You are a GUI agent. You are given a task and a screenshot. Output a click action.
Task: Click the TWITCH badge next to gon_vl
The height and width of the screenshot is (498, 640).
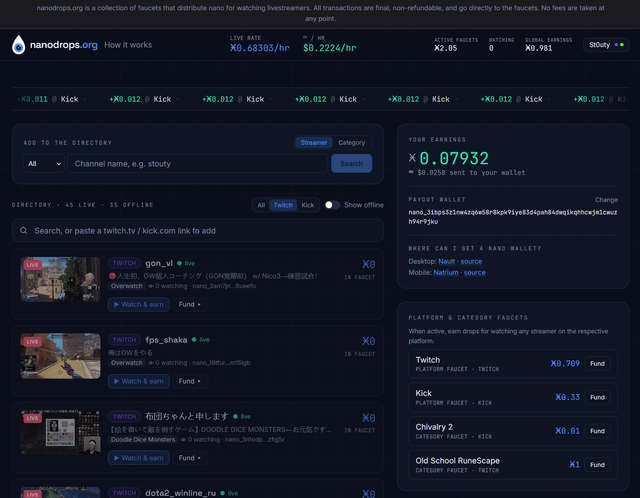click(124, 263)
